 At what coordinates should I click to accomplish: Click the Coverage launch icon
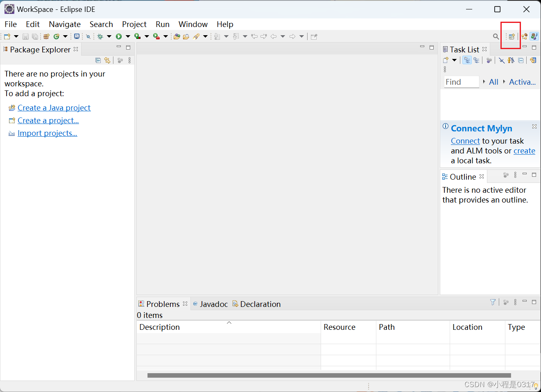(x=138, y=36)
